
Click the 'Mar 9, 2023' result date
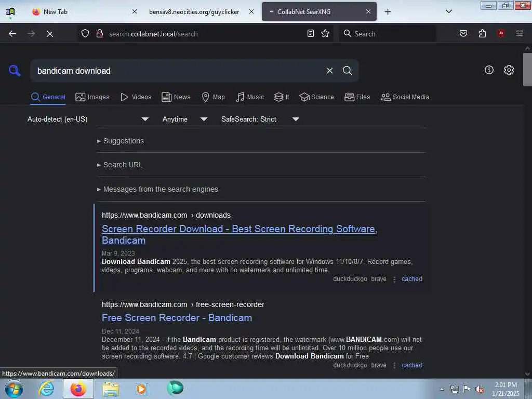(x=118, y=254)
